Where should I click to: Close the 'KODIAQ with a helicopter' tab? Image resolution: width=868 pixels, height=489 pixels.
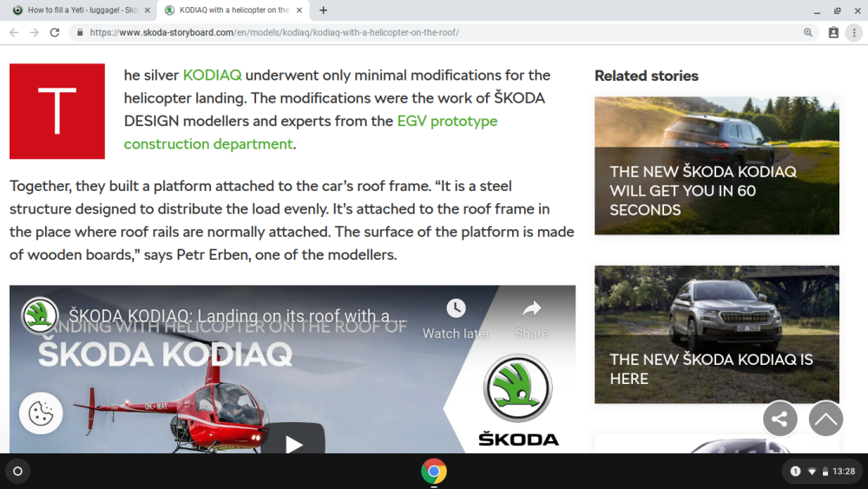(299, 10)
